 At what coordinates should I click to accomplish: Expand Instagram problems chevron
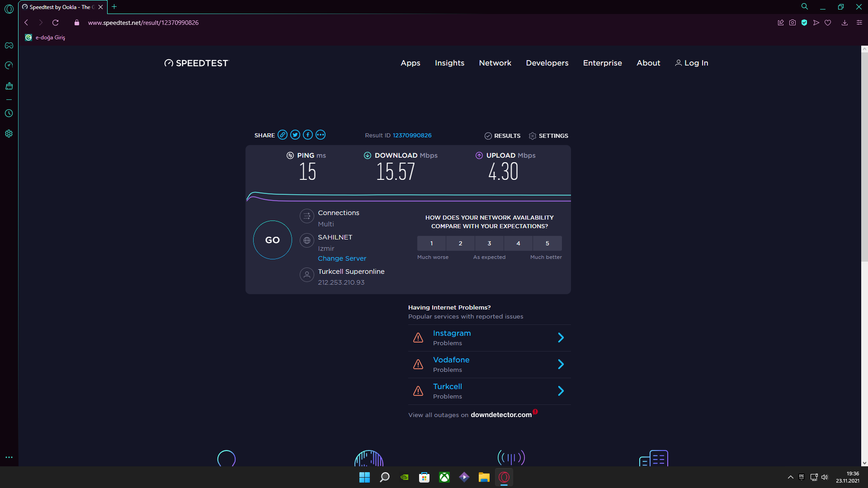click(x=561, y=338)
